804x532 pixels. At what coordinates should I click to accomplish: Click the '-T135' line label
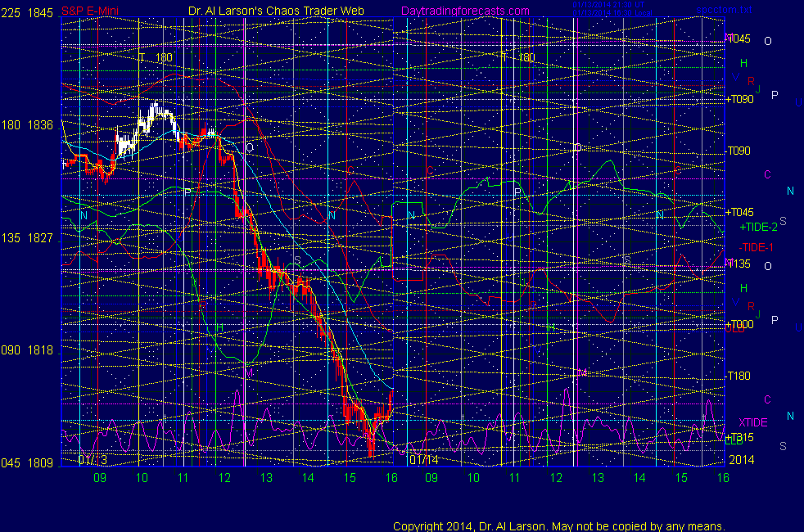(x=738, y=264)
